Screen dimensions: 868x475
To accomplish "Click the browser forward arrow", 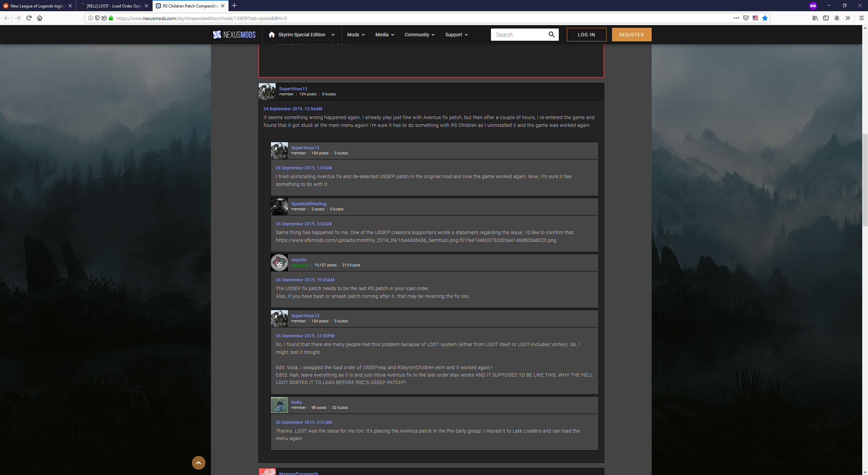I will (x=18, y=18).
